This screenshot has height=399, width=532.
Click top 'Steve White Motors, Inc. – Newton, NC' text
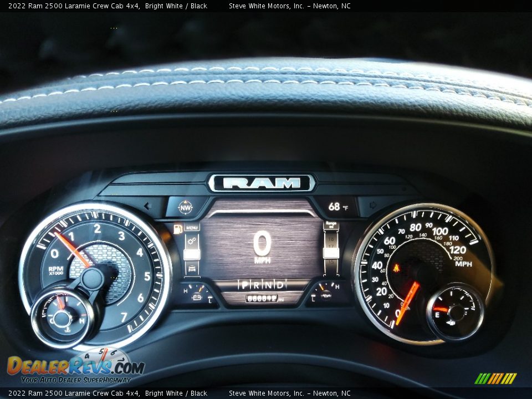(x=290, y=6)
